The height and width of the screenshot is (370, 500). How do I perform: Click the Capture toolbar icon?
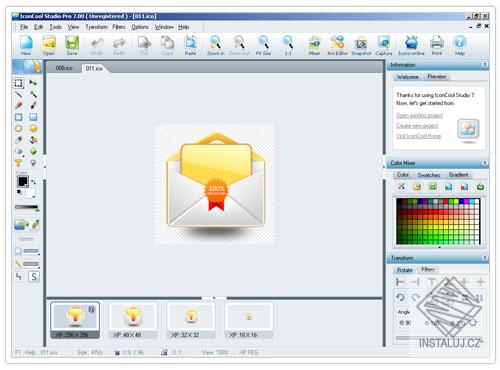pos(384,46)
